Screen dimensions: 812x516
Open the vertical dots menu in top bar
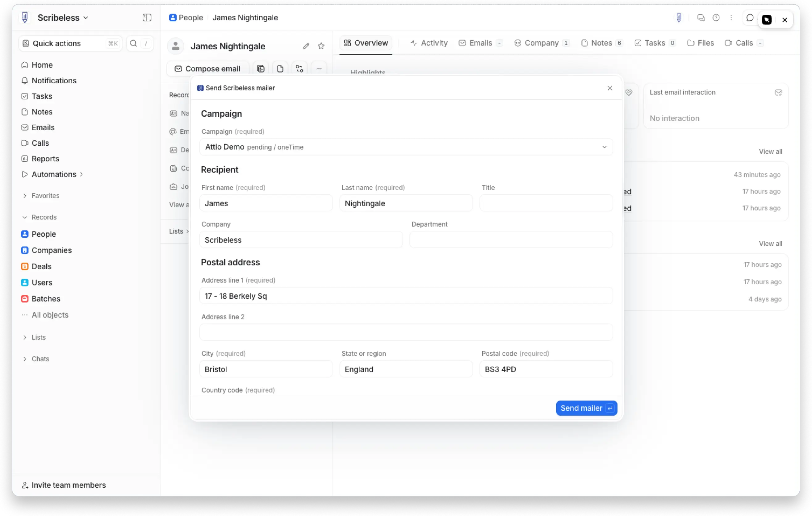731,18
